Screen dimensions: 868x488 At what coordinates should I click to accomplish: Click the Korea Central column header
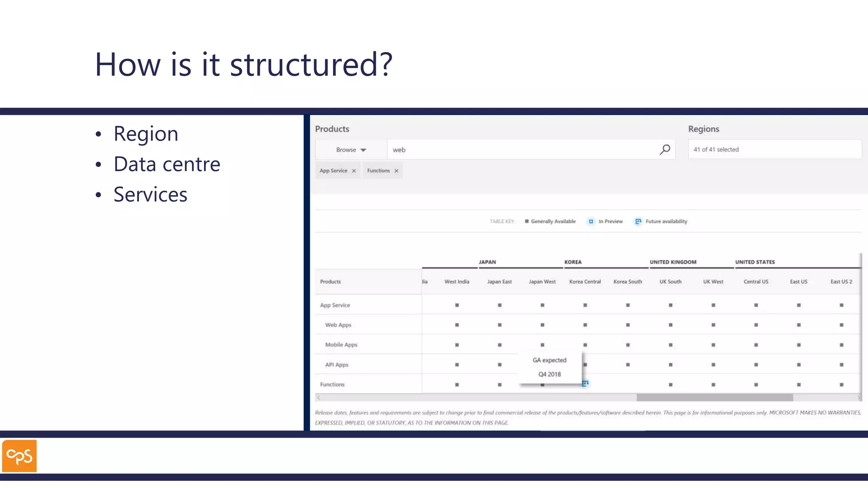click(585, 282)
